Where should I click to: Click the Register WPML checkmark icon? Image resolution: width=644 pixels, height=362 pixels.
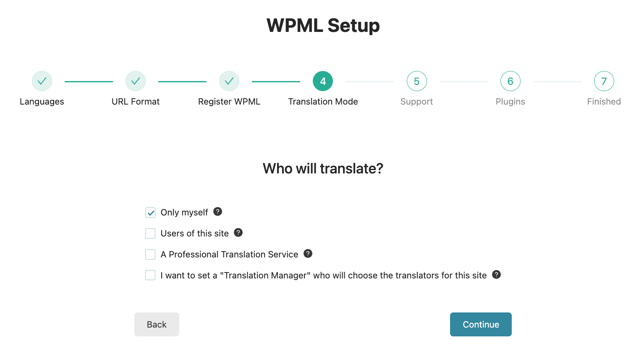(x=229, y=81)
